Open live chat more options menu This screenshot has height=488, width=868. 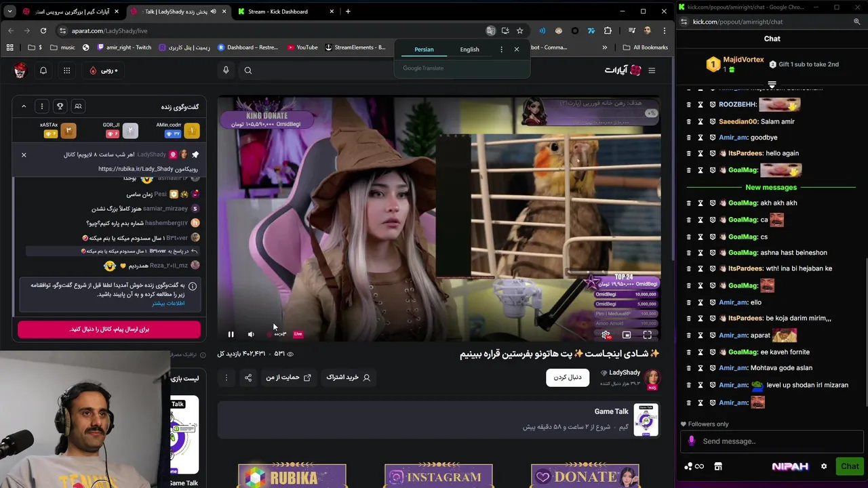41,106
